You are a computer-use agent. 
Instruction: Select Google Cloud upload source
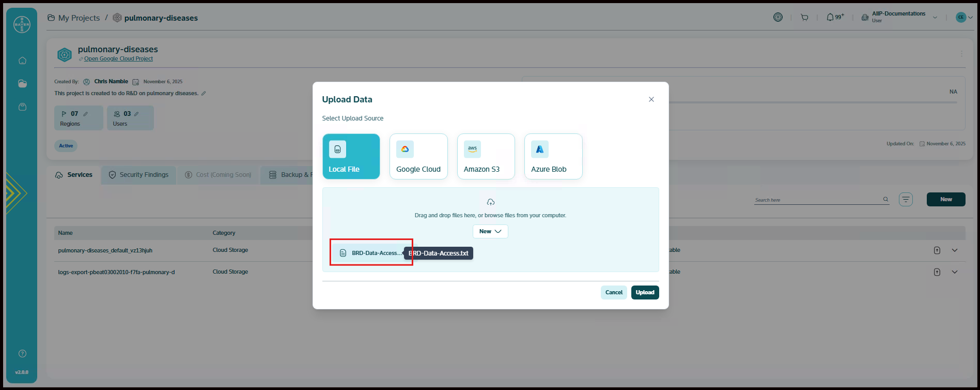click(x=418, y=157)
